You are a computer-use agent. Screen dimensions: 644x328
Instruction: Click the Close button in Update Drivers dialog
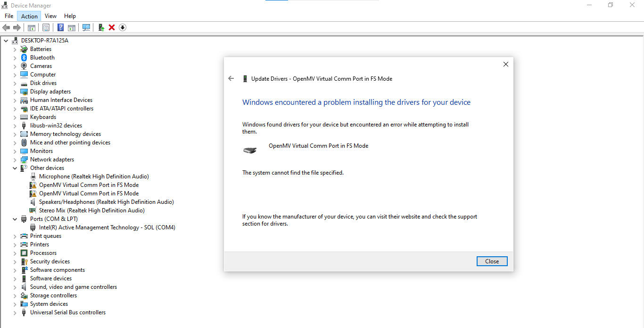click(x=492, y=261)
